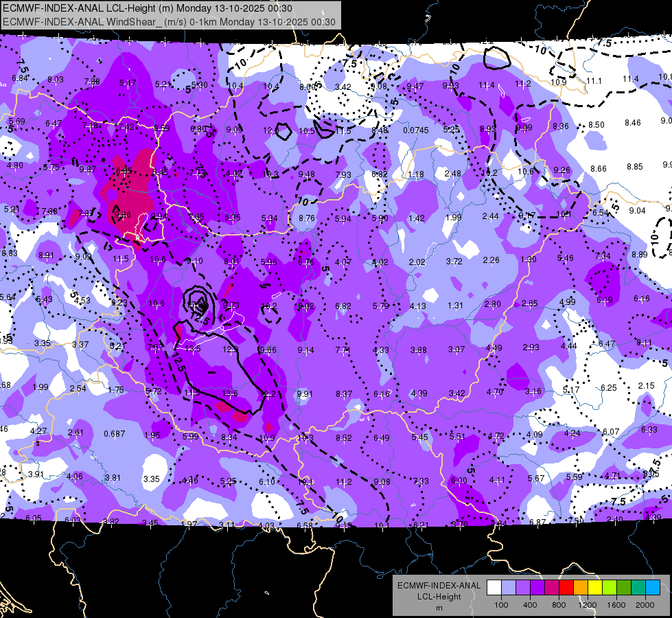672x618 pixels.
Task: Click the wind shear value 11.1
Action: [594, 81]
